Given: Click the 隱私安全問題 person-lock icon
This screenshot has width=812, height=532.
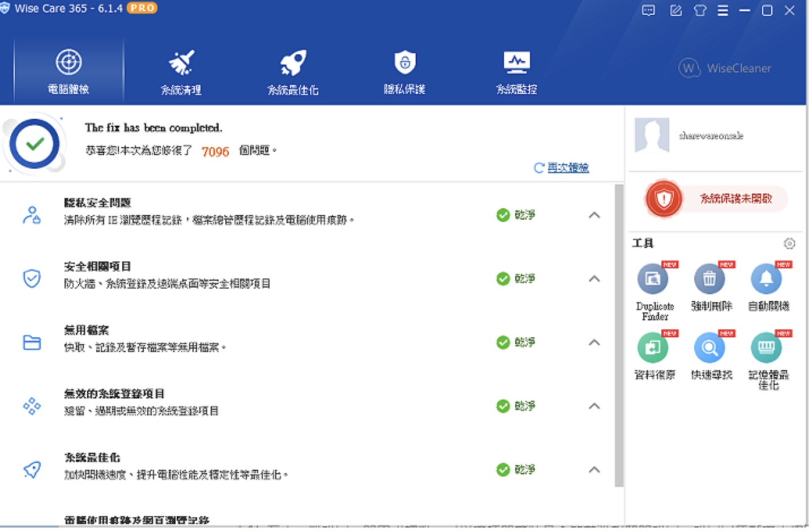Looking at the screenshot, I should (32, 215).
